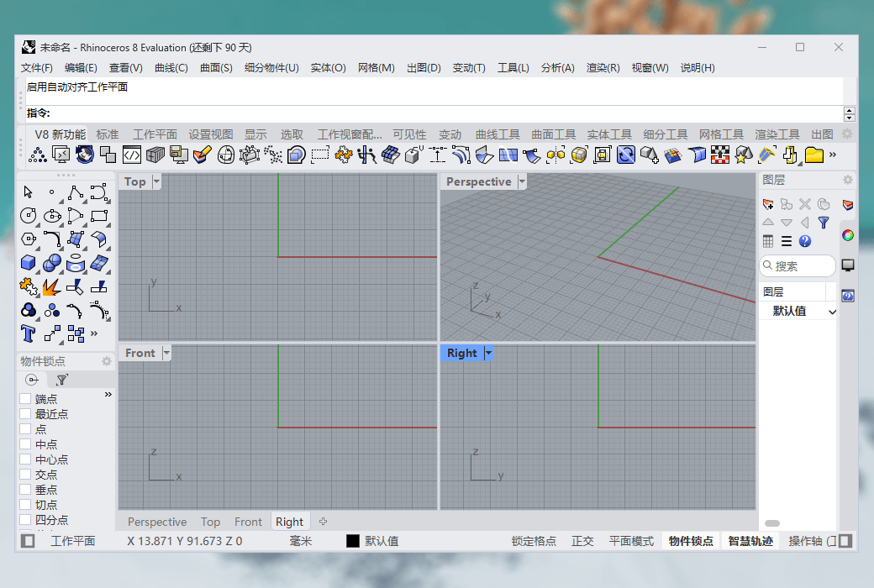Open the Perspective viewport title dropdown arrow
Viewport: 874px width, 588px height.
522,181
